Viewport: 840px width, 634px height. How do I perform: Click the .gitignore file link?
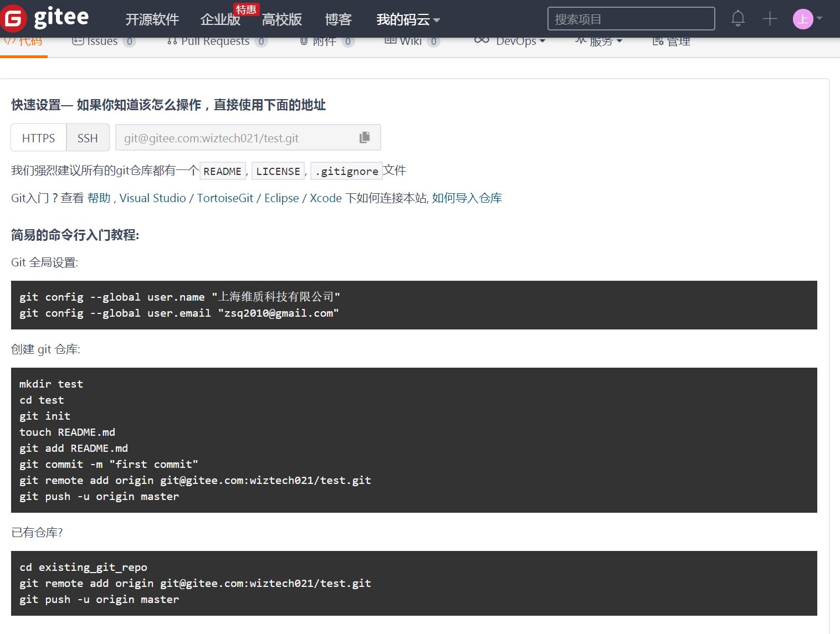coord(346,171)
